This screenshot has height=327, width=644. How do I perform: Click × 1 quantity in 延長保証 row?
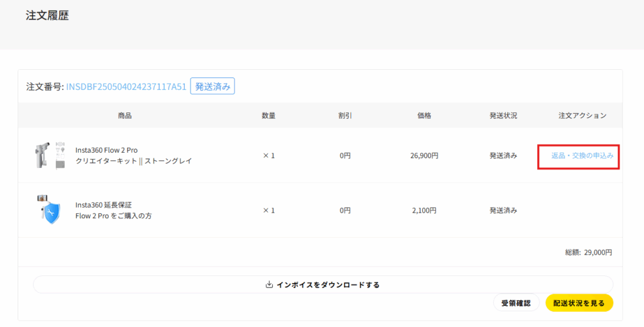269,210
